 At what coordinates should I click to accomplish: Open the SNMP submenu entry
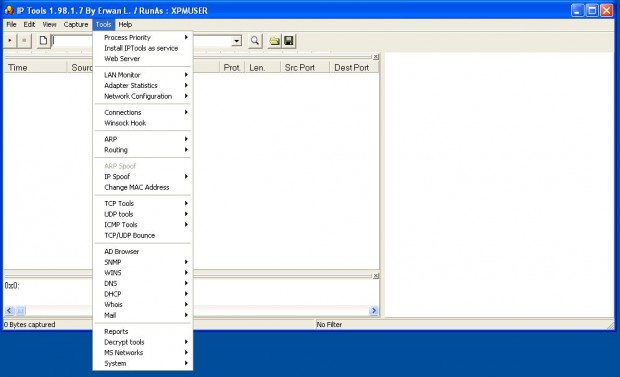[143, 262]
